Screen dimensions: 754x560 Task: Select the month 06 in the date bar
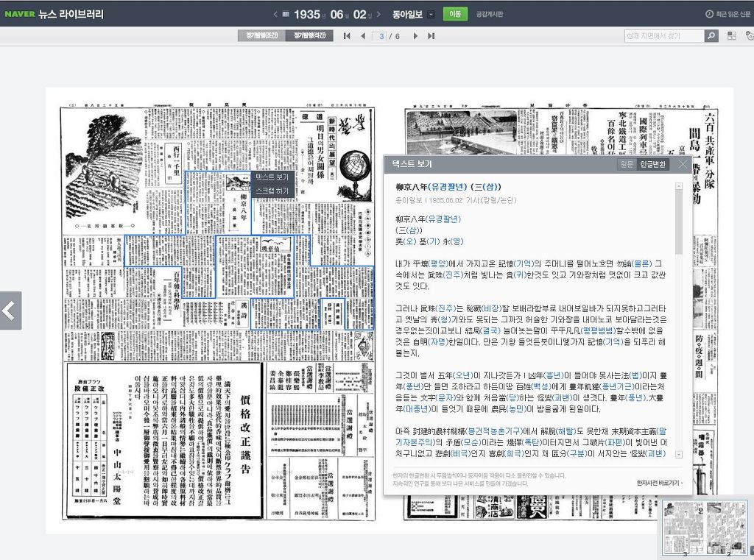point(337,15)
